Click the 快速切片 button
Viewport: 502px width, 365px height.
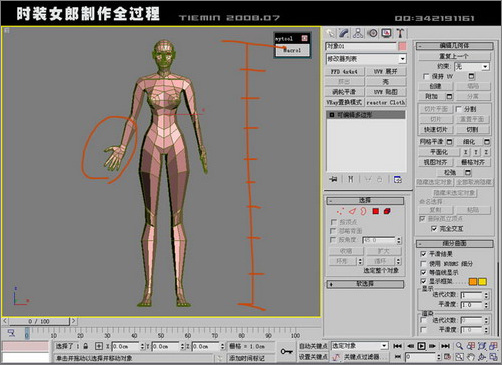435,129
